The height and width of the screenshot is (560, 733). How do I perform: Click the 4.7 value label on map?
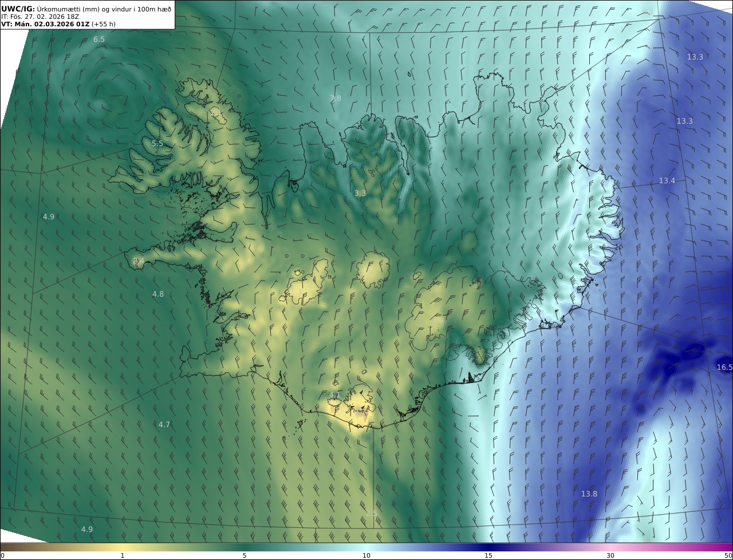point(164,425)
